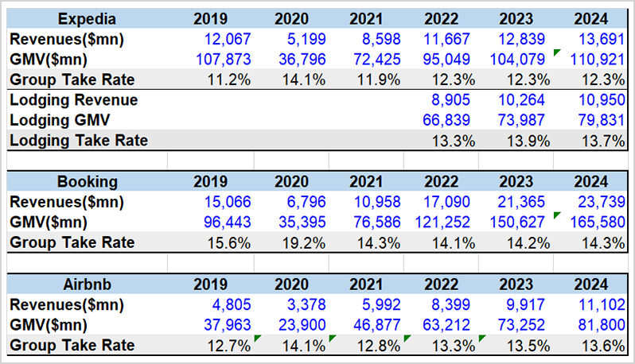
Task: Select the Booking header cell
Action: click(87, 181)
